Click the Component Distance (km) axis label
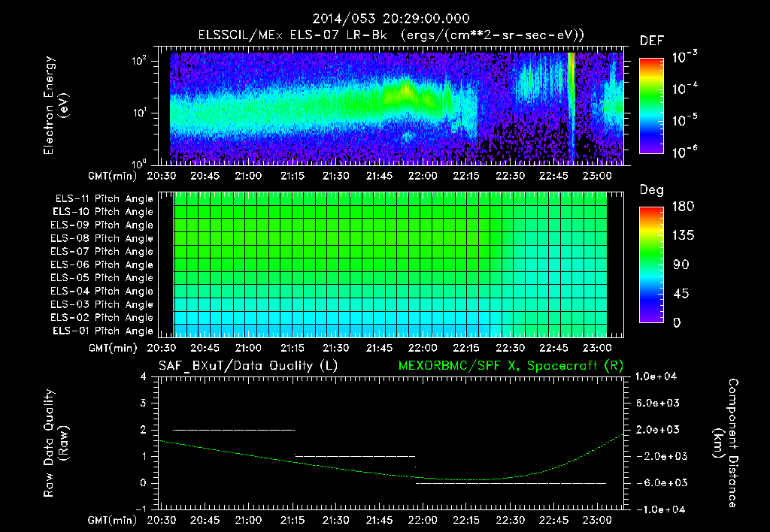Image resolution: width=770 pixels, height=532 pixels. [x=726, y=443]
